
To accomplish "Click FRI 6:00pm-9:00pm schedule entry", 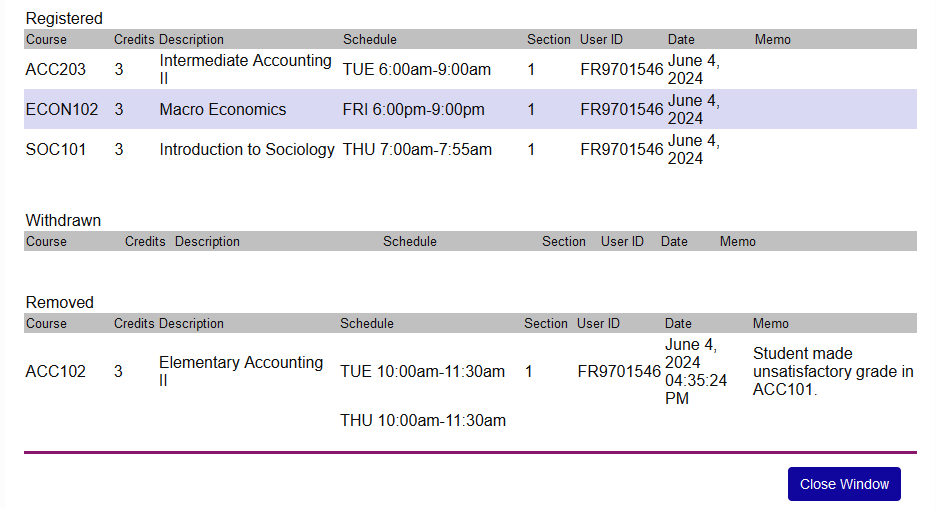I will (x=413, y=110).
